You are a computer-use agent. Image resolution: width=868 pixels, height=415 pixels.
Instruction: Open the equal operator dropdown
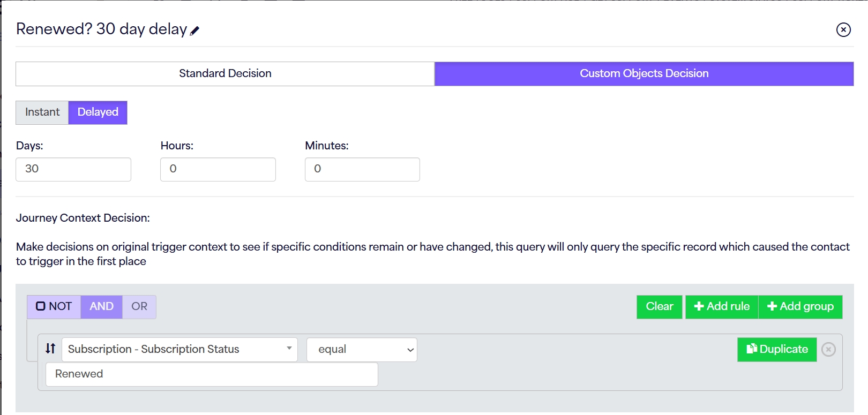coord(362,350)
